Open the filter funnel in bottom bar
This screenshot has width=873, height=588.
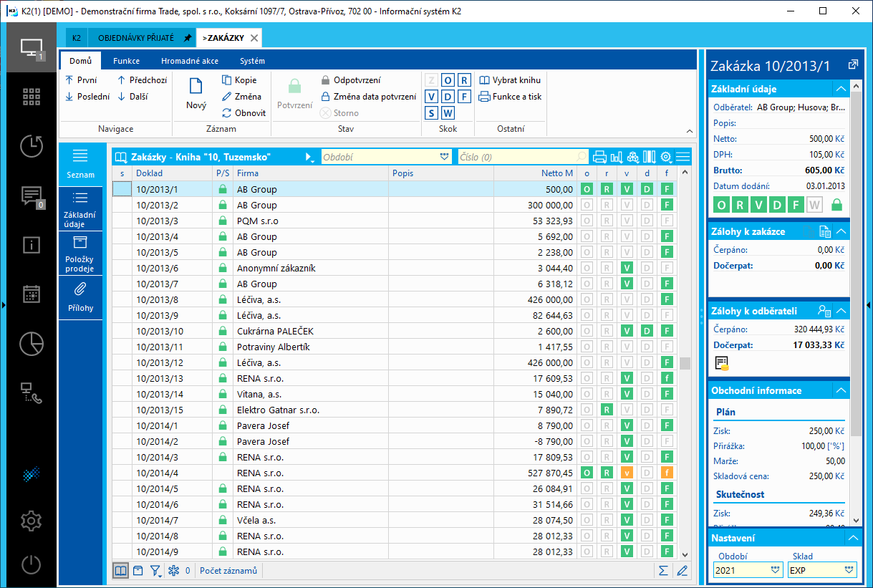pyautogui.click(x=155, y=570)
